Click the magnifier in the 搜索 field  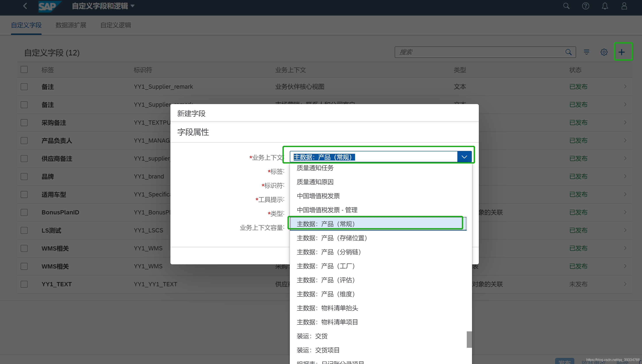pyautogui.click(x=568, y=52)
